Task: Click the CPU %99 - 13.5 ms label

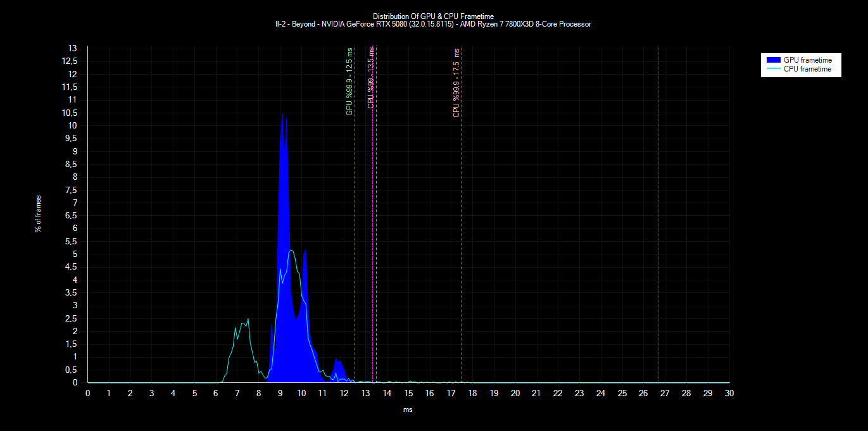Action: tap(371, 78)
